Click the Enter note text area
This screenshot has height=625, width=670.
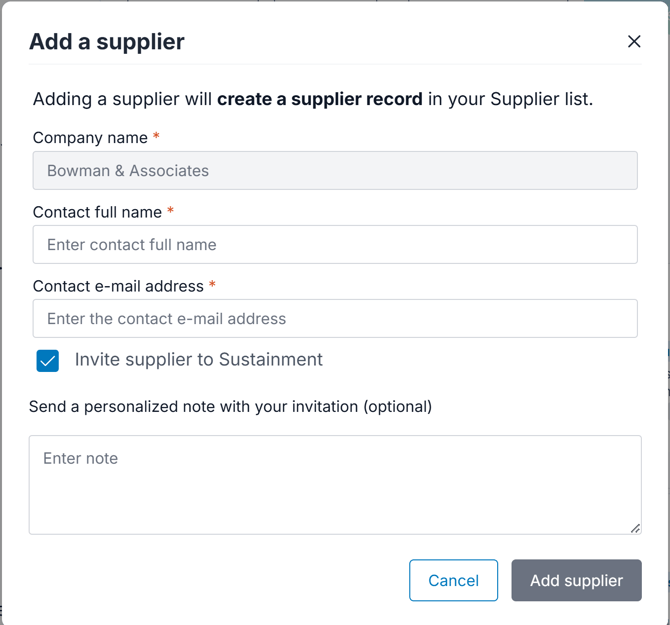[x=335, y=485]
